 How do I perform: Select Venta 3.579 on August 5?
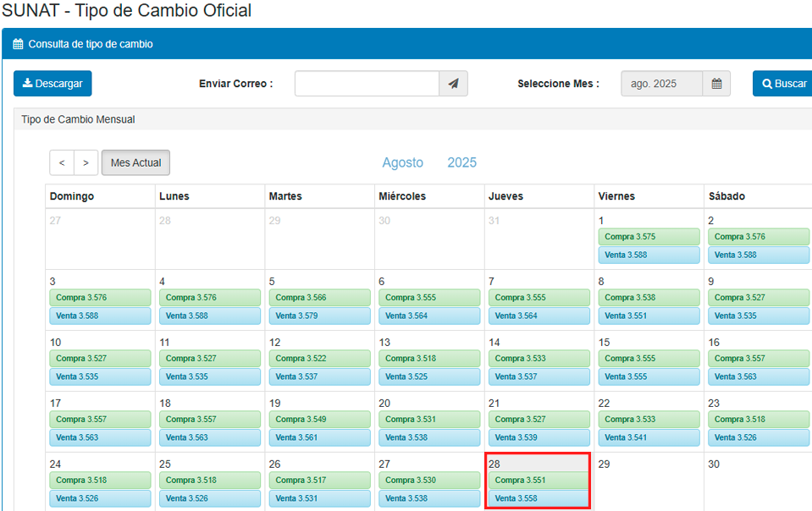pos(319,316)
